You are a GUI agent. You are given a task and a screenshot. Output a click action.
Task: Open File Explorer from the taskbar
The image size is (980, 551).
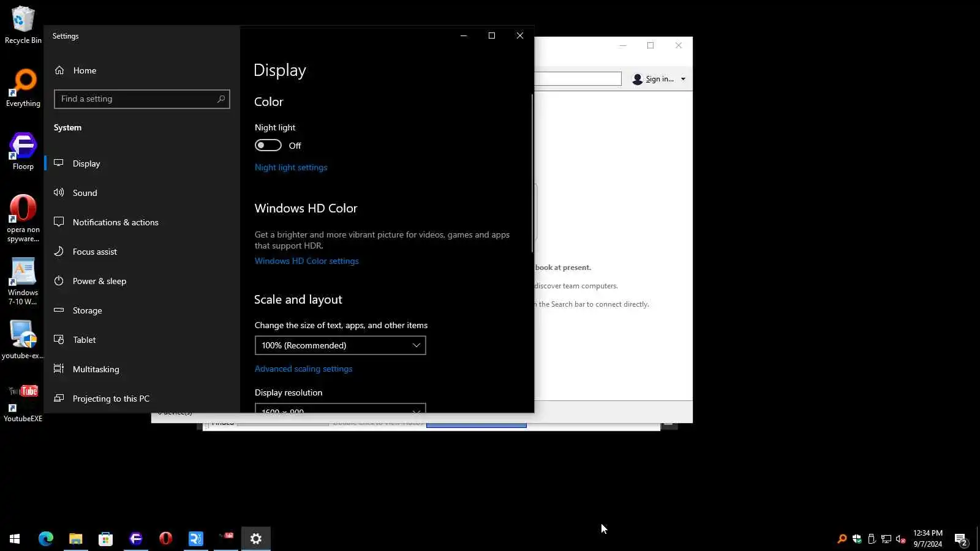point(76,539)
